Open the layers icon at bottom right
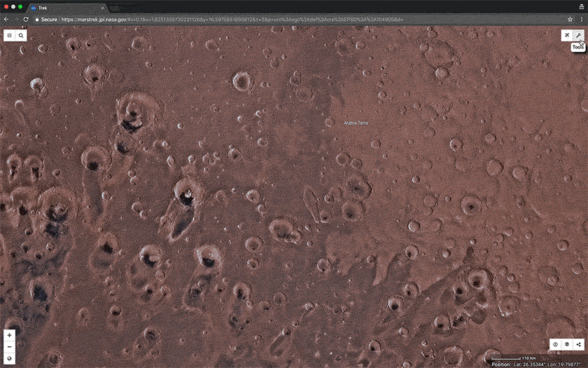588x368 pixels. pos(567,344)
